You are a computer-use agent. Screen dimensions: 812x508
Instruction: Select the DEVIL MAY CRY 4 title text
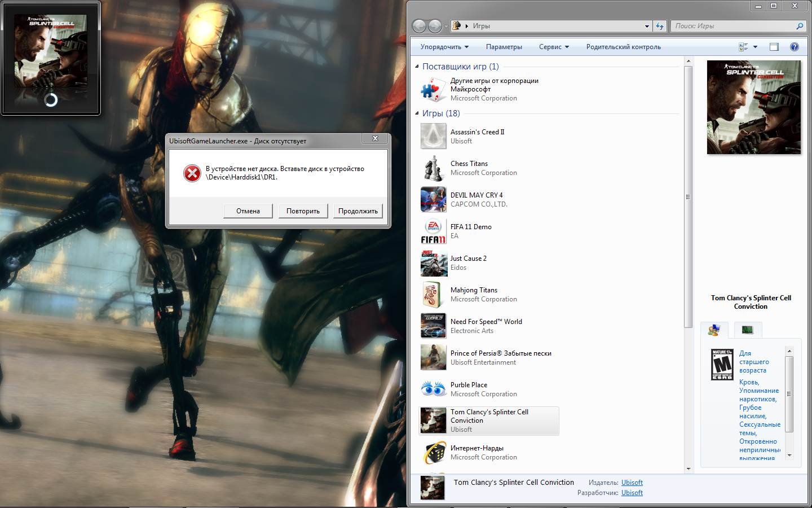476,195
